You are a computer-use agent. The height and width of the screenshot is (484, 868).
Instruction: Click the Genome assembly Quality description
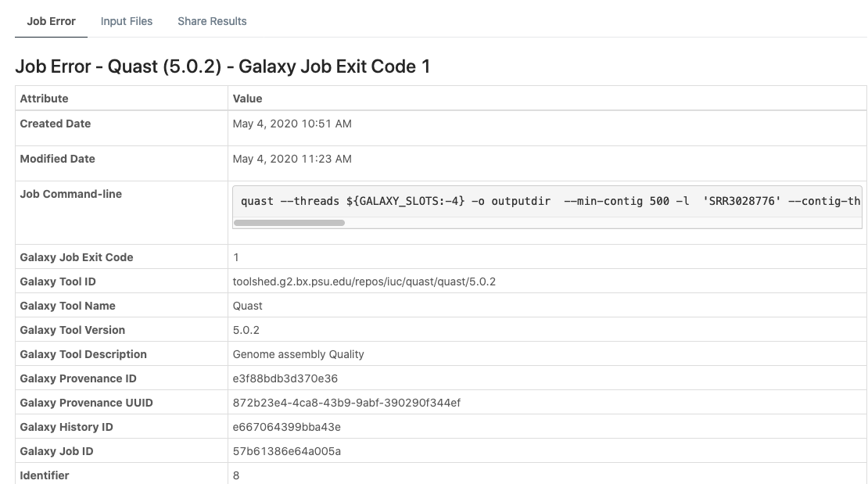(x=298, y=354)
